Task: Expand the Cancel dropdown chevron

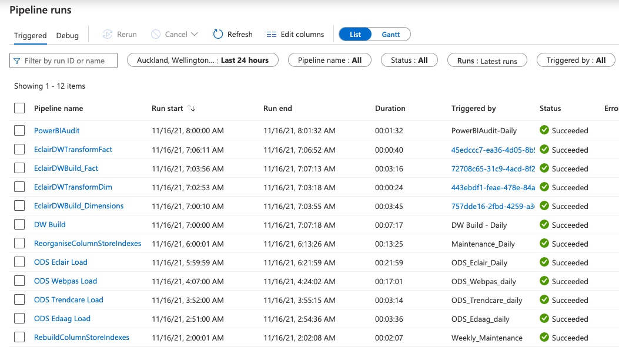Action: coord(194,34)
